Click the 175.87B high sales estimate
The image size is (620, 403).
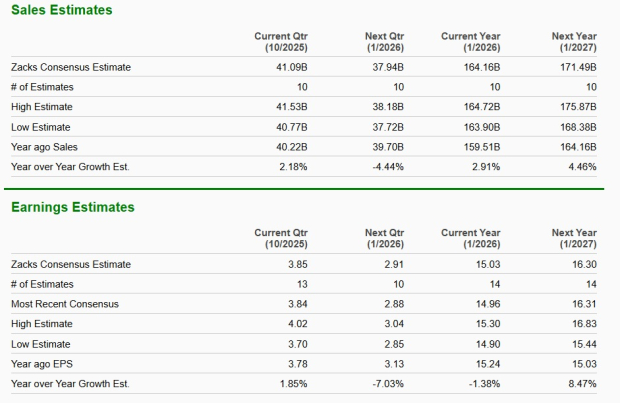pos(579,108)
